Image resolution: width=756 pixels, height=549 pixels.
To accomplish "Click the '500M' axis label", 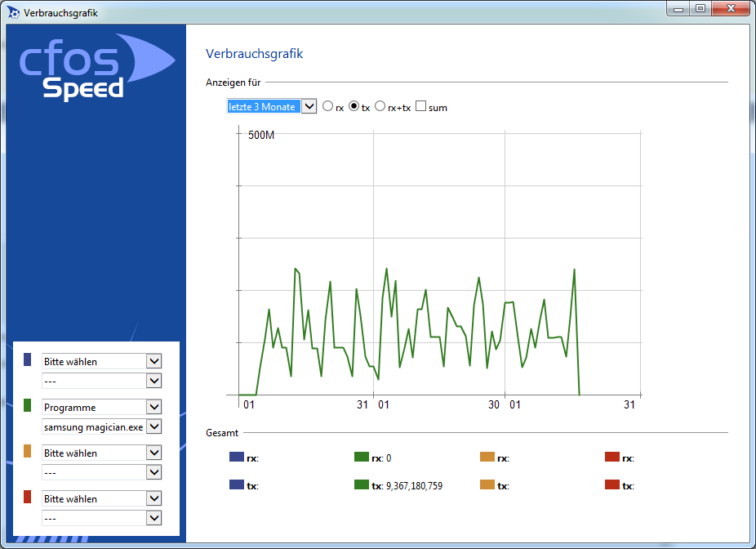I will (x=261, y=135).
